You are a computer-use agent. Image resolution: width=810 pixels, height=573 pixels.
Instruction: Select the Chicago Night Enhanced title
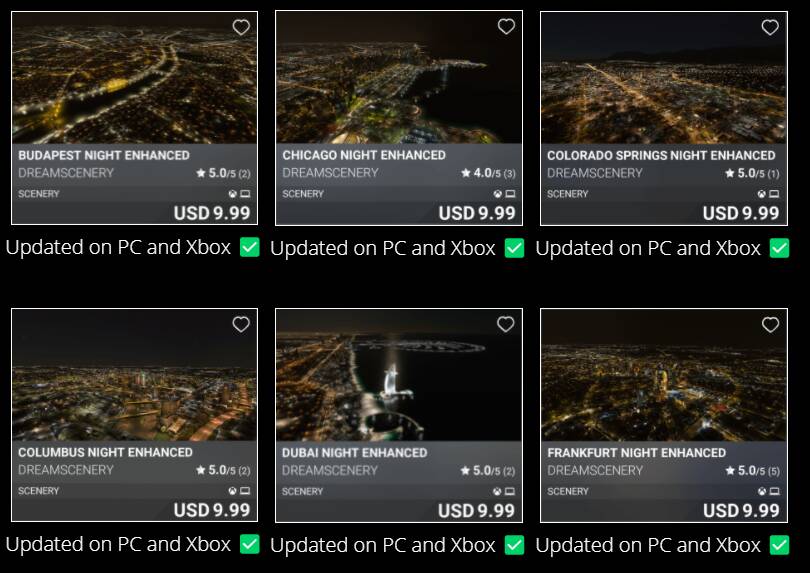point(364,155)
